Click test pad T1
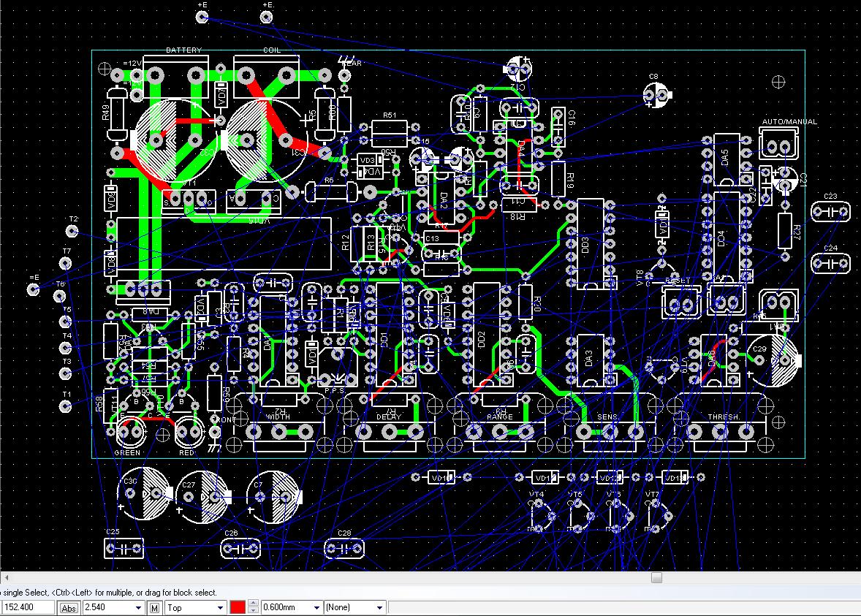 coord(65,407)
